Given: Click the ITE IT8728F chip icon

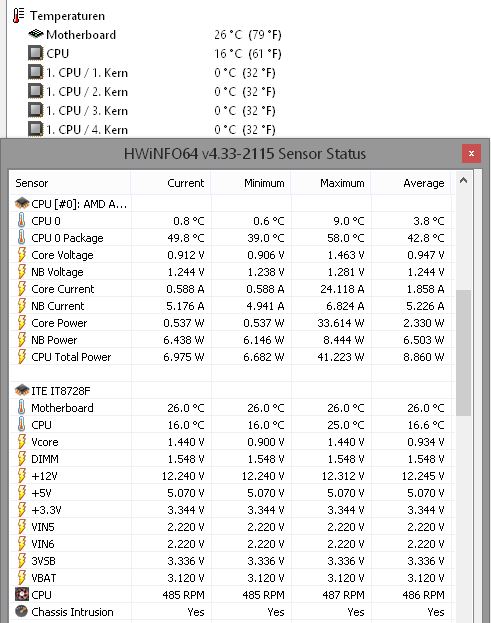Looking at the screenshot, I should (x=22, y=391).
